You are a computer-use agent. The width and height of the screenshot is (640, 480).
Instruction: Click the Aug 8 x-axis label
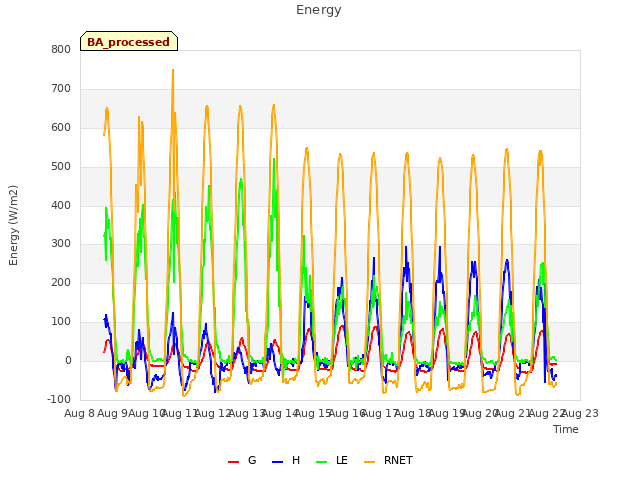[x=79, y=413]
